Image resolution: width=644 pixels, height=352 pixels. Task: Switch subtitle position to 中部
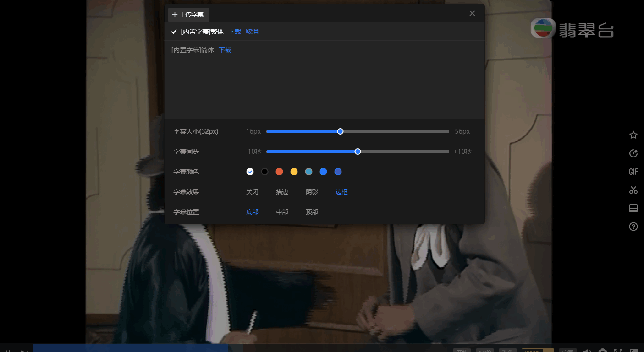tap(282, 211)
